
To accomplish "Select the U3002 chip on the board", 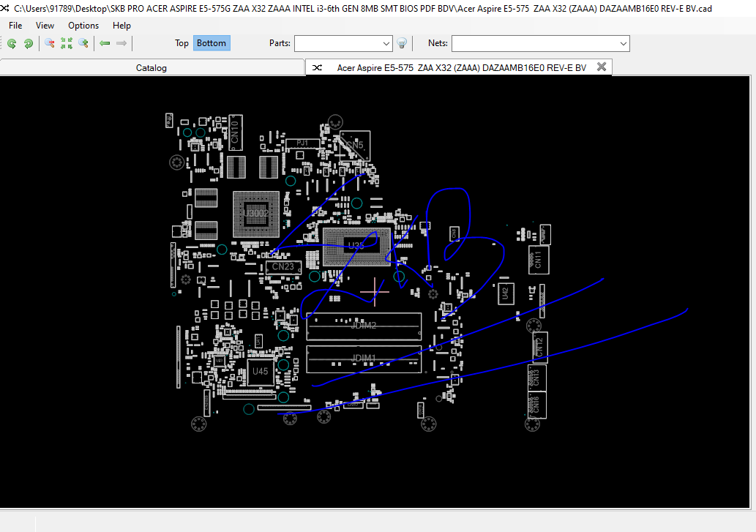I will (256, 214).
